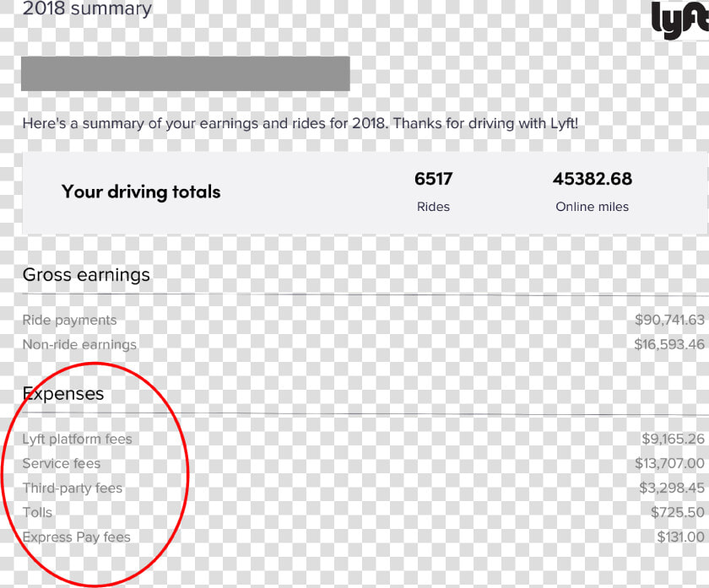Click the $16,593.46 non-ride earnings amount
This screenshot has height=588, width=709.
(669, 344)
